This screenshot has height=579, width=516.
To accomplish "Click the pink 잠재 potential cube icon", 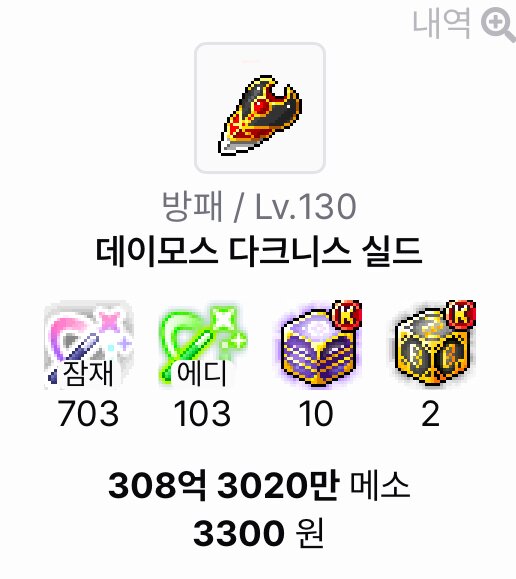I will (x=88, y=345).
